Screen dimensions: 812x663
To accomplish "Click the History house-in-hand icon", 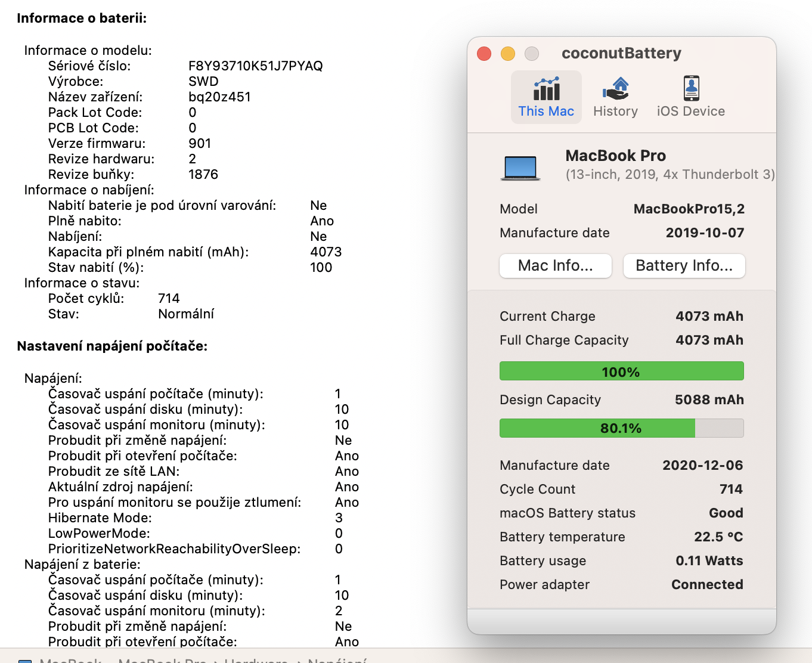I will [x=616, y=89].
